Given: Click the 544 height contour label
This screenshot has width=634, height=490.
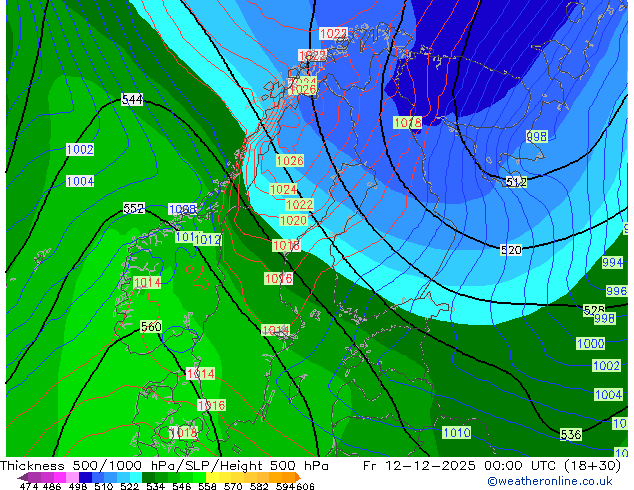Looking at the screenshot, I should [132, 99].
